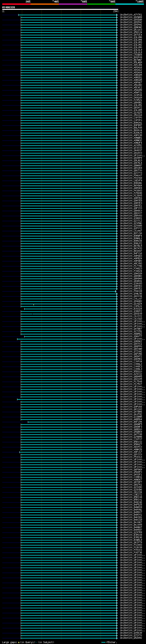The image size is (146, 644).
Task: Select hit label UniRef100_P53013
Action: click(131, 457)
